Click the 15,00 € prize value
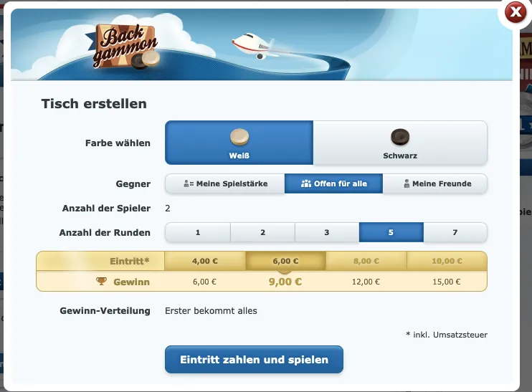Screen dimensions: 532x392 pos(447,282)
